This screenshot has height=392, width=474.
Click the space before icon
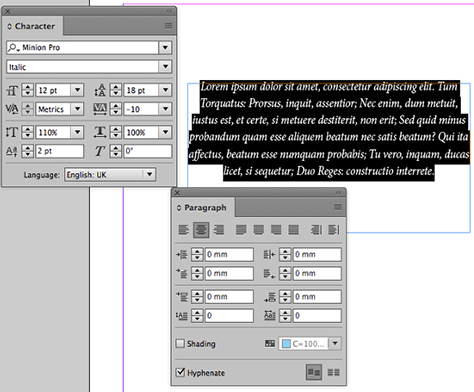pyautogui.click(x=182, y=297)
